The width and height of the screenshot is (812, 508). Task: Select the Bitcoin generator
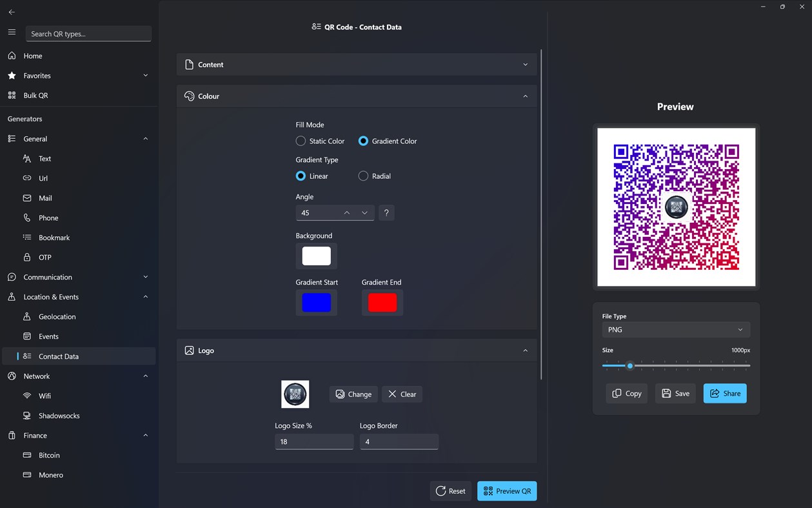(x=48, y=455)
